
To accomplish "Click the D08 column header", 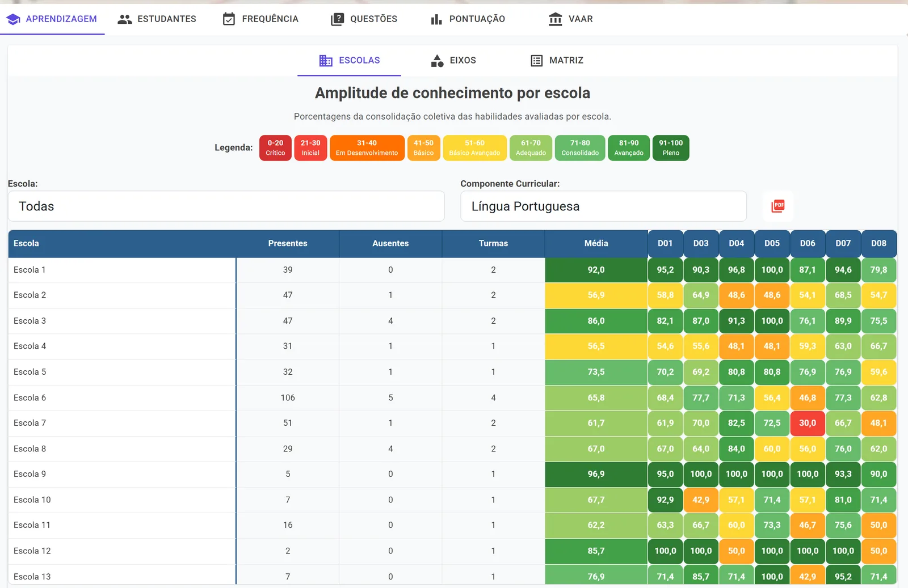I will tap(878, 243).
